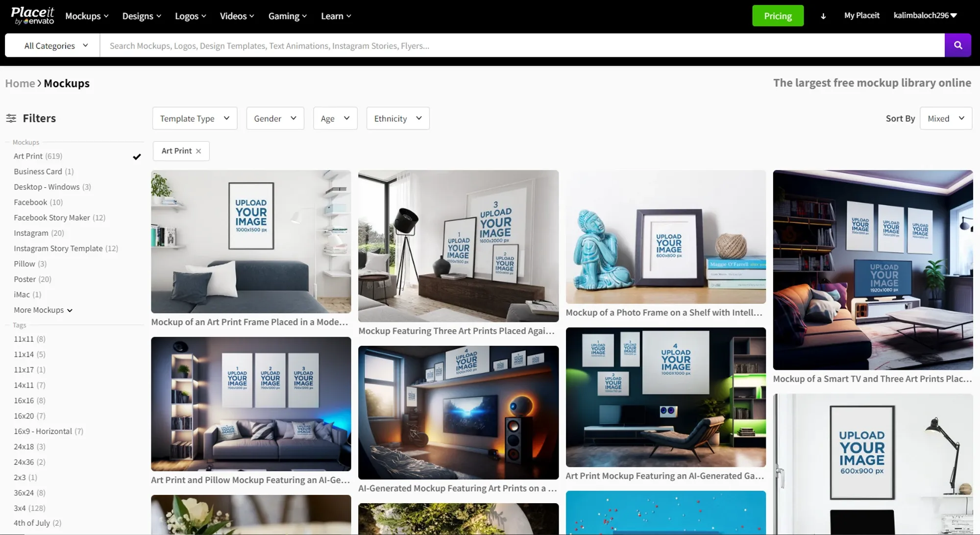The width and height of the screenshot is (980, 535).
Task: Open the kalimbaloch296 account dropdown
Action: coord(925,15)
